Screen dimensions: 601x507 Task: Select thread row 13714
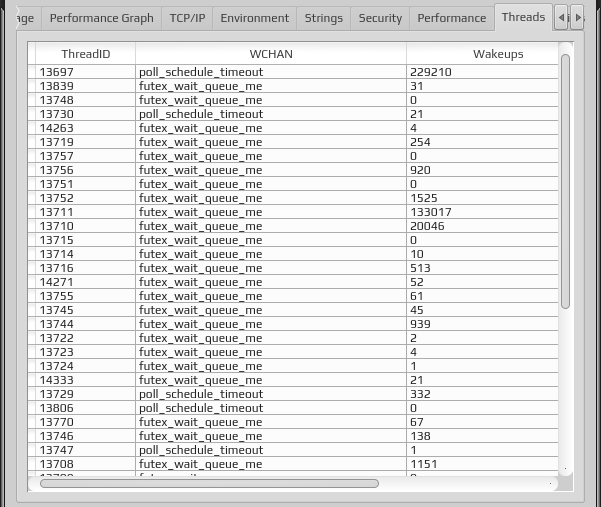pos(293,254)
